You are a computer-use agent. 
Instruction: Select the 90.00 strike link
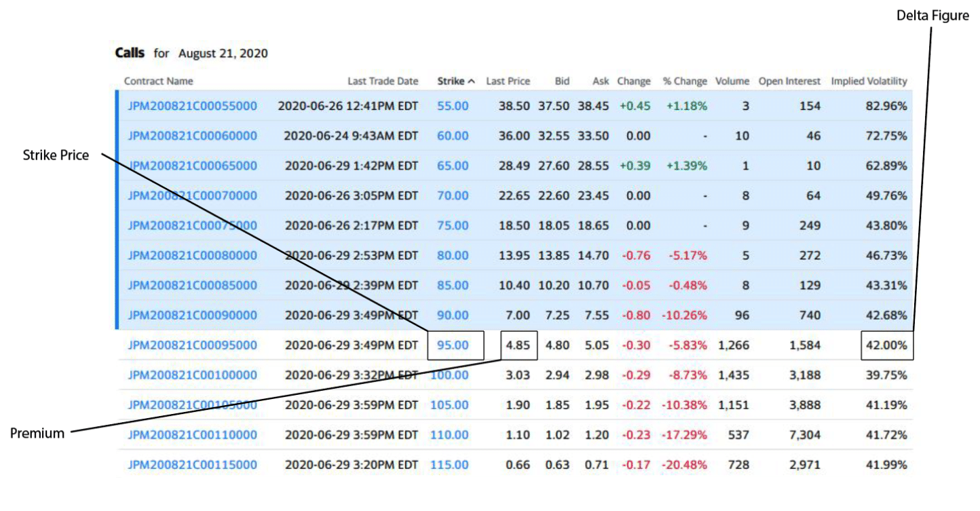pyautogui.click(x=453, y=315)
